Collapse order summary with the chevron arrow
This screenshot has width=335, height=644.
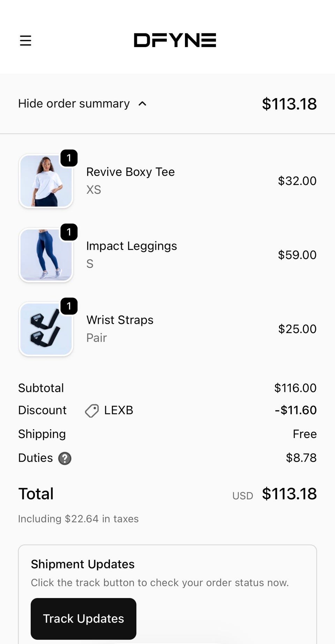click(142, 104)
